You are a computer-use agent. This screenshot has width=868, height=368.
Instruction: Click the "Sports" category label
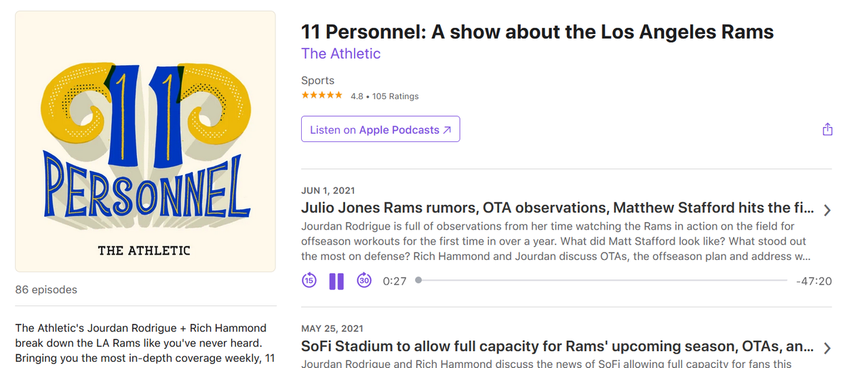318,81
